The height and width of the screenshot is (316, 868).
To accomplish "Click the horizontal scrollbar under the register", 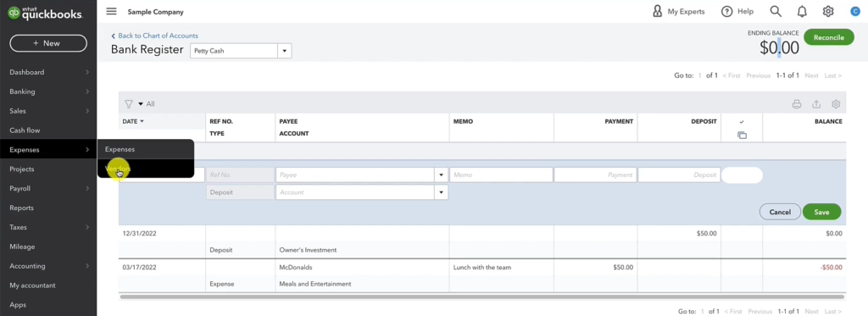I will click(x=481, y=297).
